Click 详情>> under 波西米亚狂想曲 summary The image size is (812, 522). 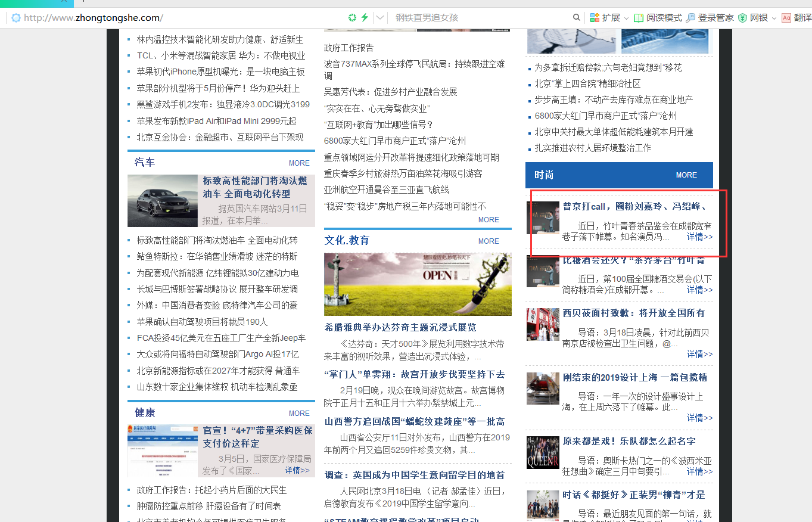click(699, 471)
